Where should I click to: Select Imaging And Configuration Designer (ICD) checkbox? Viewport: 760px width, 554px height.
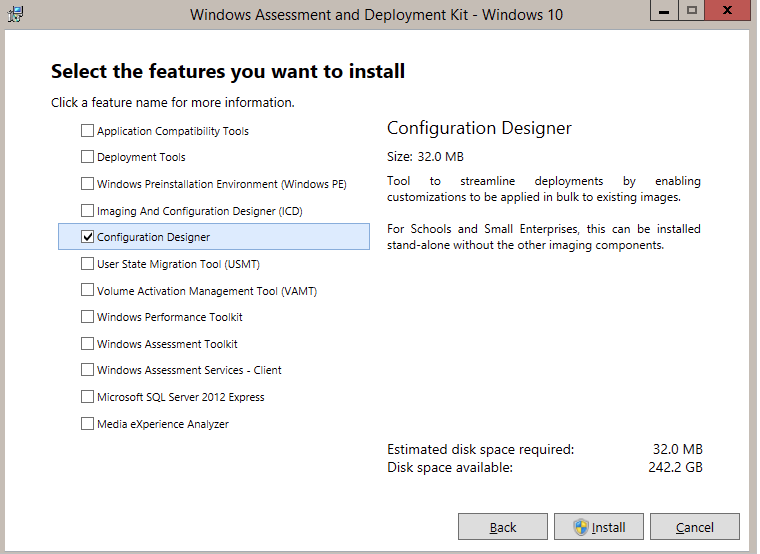click(87, 210)
